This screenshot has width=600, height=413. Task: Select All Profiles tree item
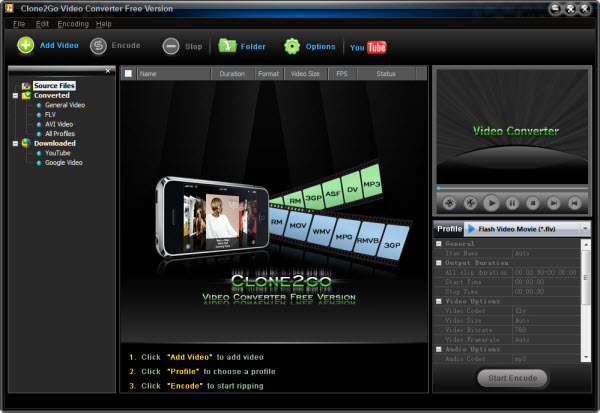tap(60, 134)
